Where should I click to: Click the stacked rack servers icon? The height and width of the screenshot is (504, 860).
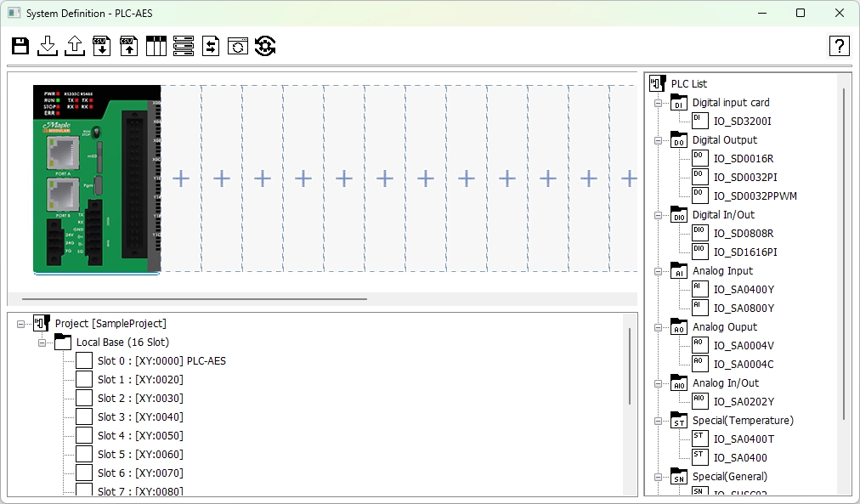click(184, 46)
